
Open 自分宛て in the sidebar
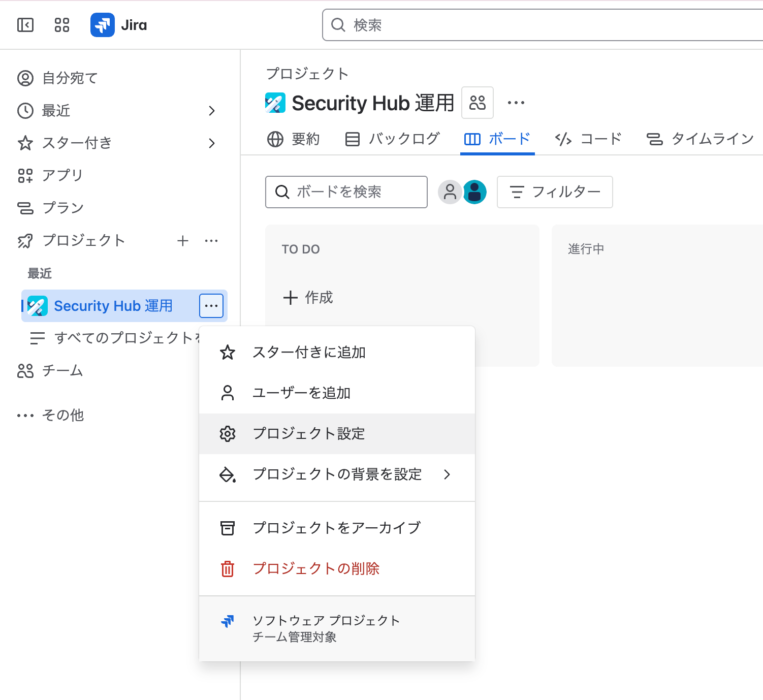70,78
